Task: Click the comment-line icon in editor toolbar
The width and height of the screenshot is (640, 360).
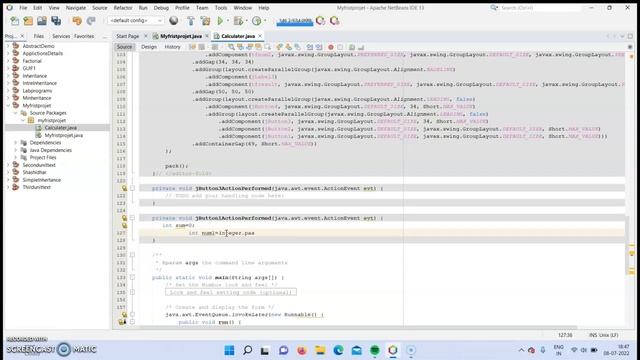Action: [352, 47]
